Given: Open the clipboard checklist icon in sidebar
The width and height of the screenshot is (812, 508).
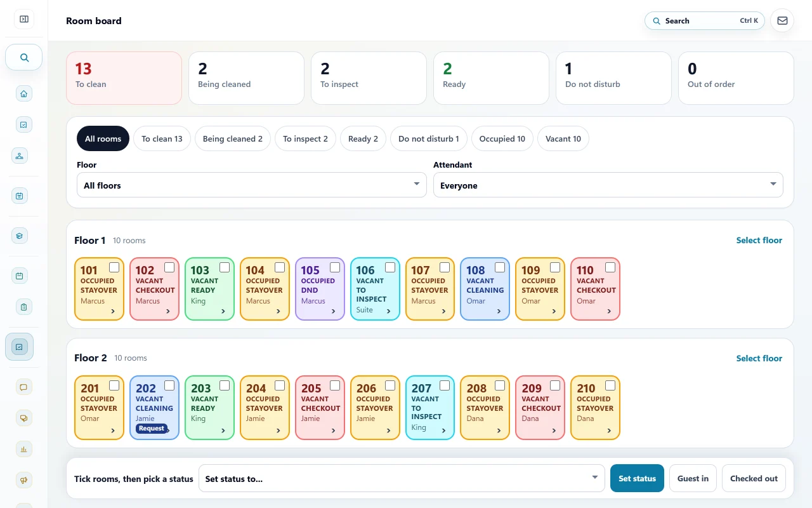Looking at the screenshot, I should [x=23, y=307].
